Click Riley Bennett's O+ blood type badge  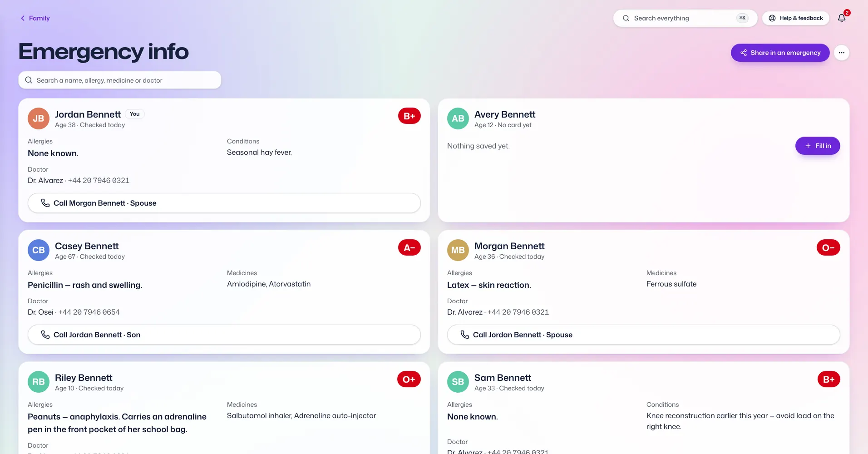pos(409,379)
